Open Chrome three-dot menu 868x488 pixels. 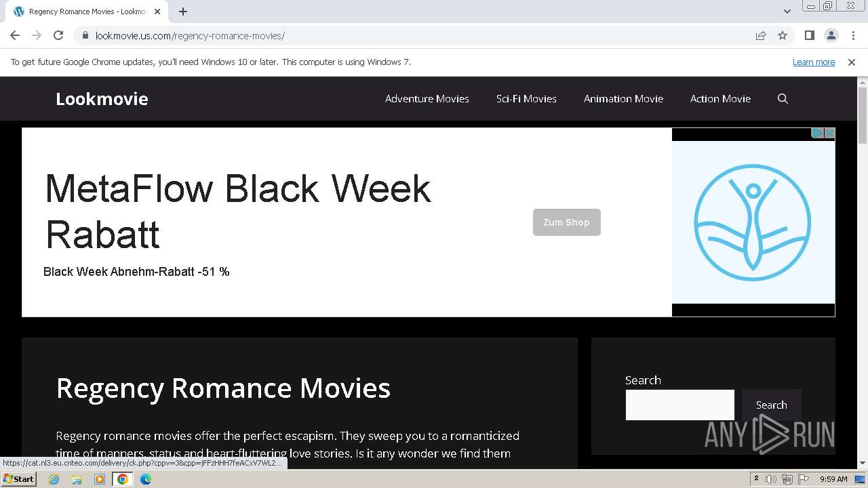click(853, 35)
